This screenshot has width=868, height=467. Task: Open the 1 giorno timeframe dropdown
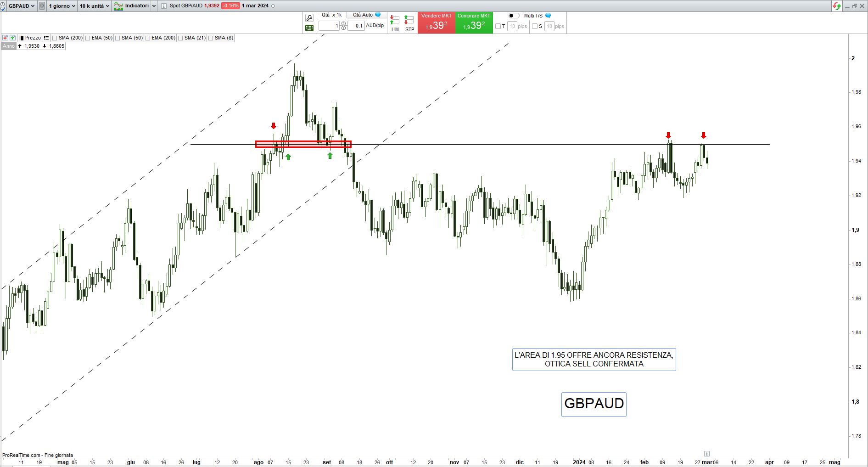pyautogui.click(x=62, y=6)
